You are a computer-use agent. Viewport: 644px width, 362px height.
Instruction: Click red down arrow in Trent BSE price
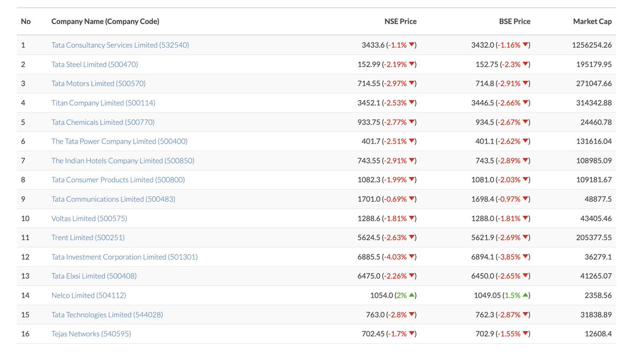coord(525,238)
